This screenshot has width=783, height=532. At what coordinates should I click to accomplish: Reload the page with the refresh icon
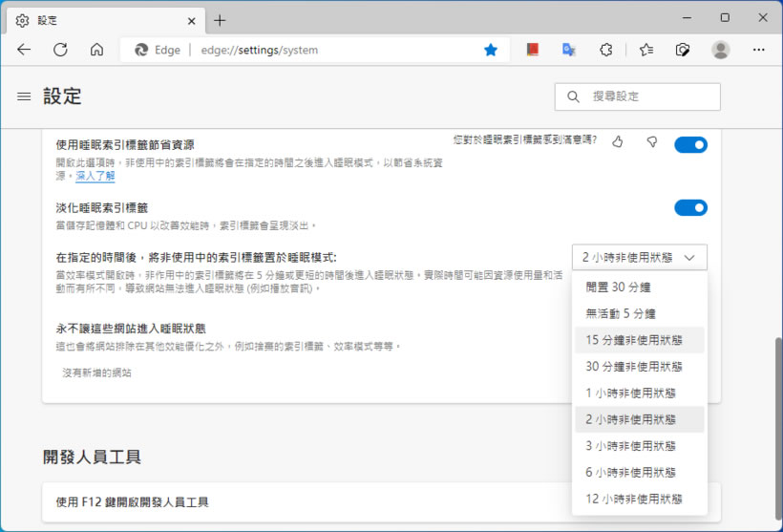[x=60, y=50]
